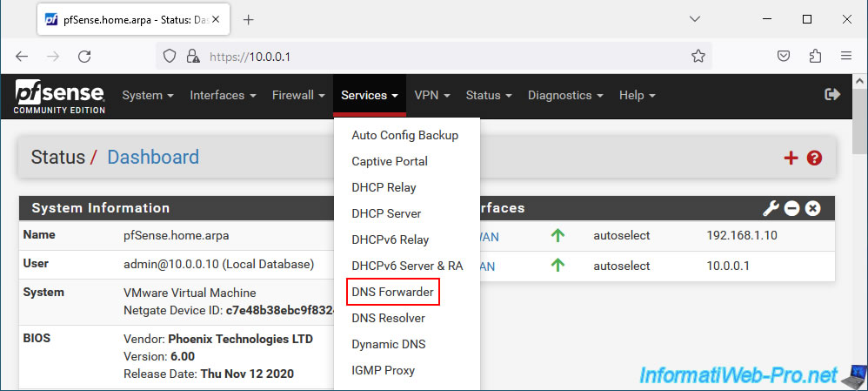Click LAN address 10.0.0.1 in Interfaces
Viewport: 868px width, 391px height.
click(729, 266)
